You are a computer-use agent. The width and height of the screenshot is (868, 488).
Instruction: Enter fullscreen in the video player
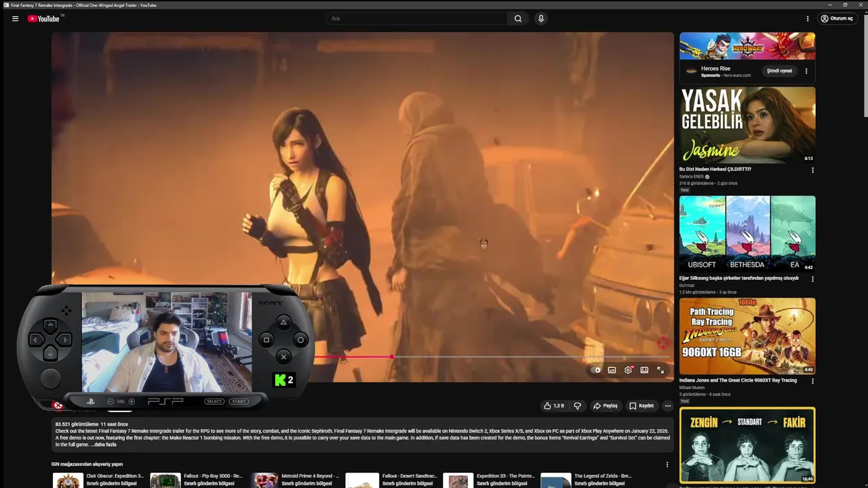[660, 370]
